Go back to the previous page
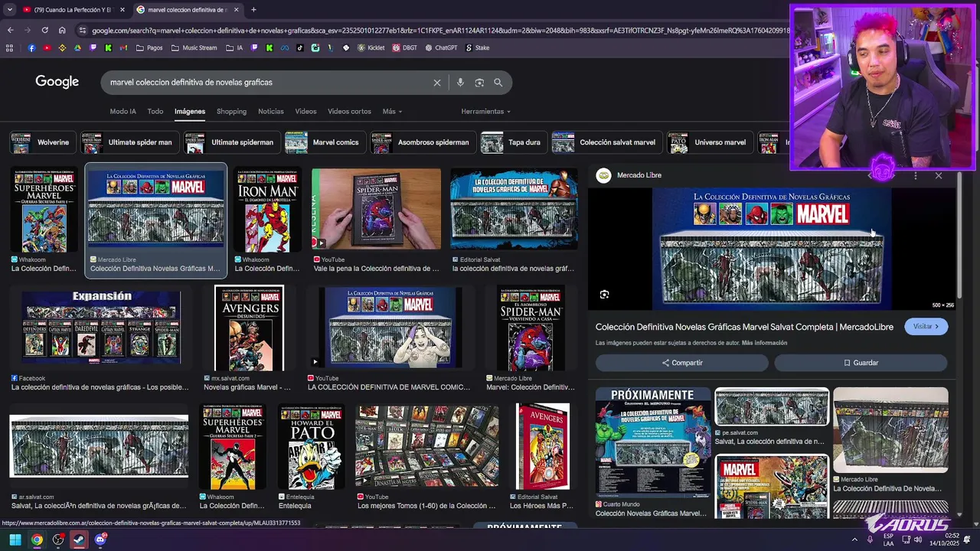Screen dimensions: 980x551 coord(10,30)
